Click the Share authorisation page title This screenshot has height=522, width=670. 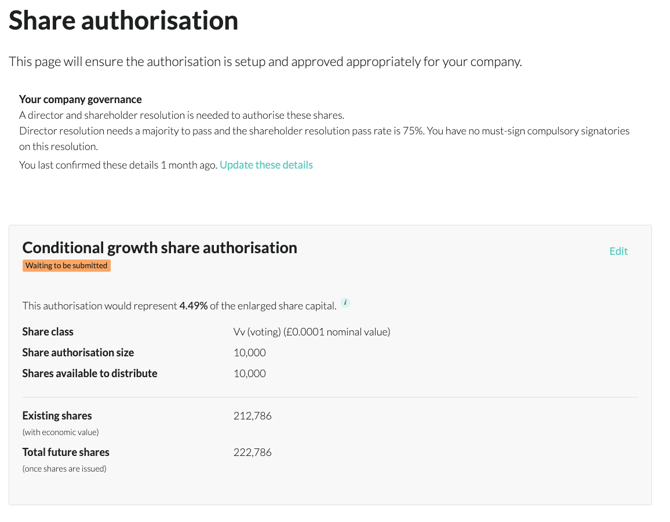tap(124, 21)
